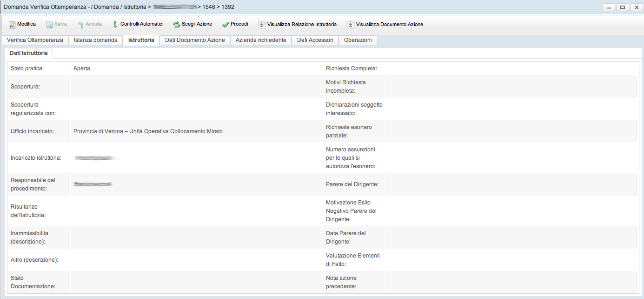Screen dimensions: 644x299
Task: Switch to the Verifica Ottemperanza tab
Action: coord(35,40)
